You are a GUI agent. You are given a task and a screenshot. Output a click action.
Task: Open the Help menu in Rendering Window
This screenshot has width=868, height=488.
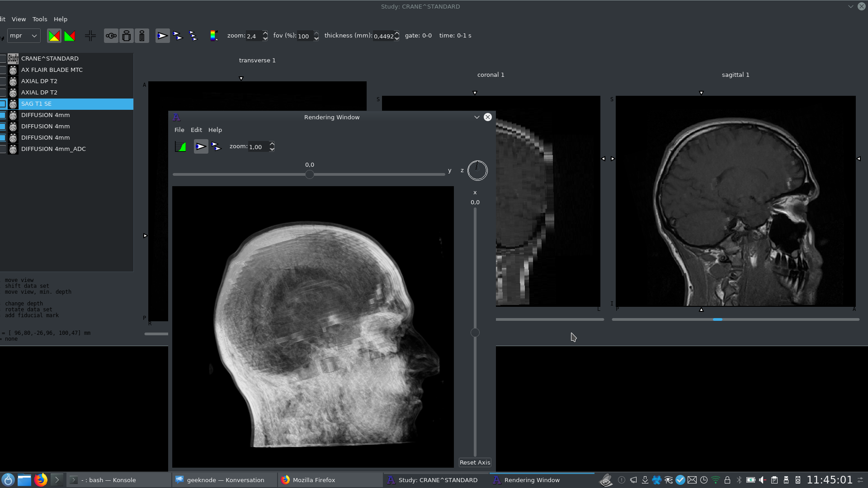215,130
